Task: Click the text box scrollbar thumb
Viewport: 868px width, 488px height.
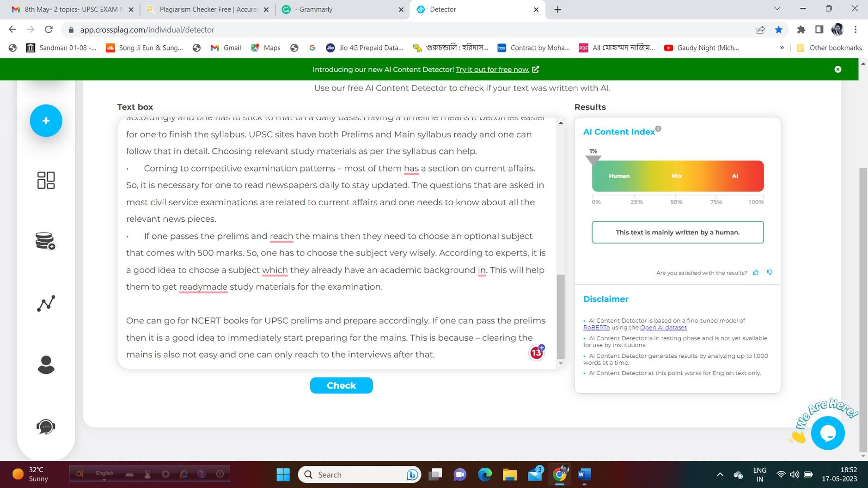Action: [x=561, y=317]
